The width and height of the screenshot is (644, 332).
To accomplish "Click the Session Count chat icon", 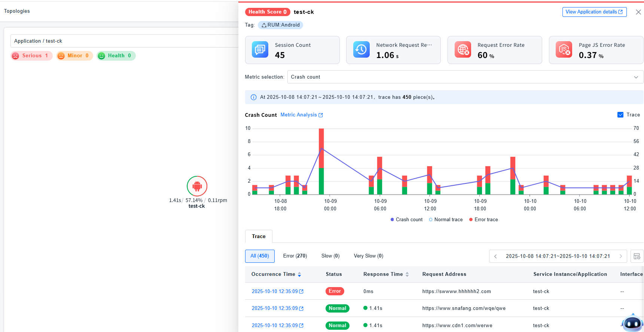I will pos(260,49).
